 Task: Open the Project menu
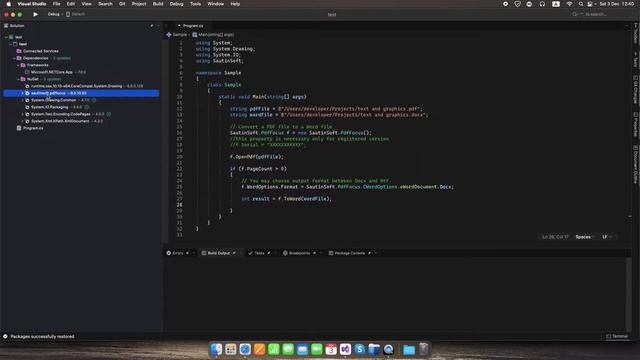coord(139,4)
